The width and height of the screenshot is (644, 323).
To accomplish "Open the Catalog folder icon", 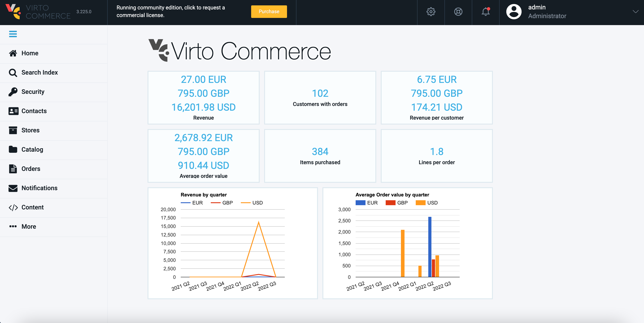I will [13, 149].
